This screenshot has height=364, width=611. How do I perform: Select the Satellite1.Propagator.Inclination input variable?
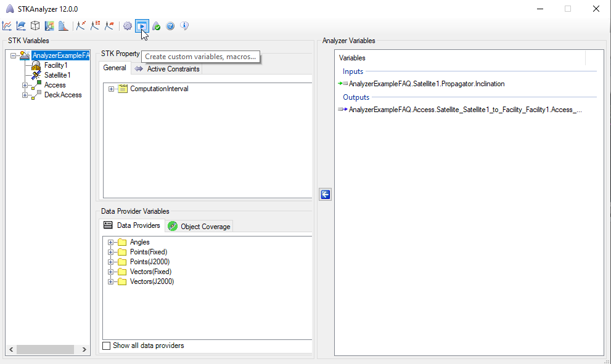point(427,84)
